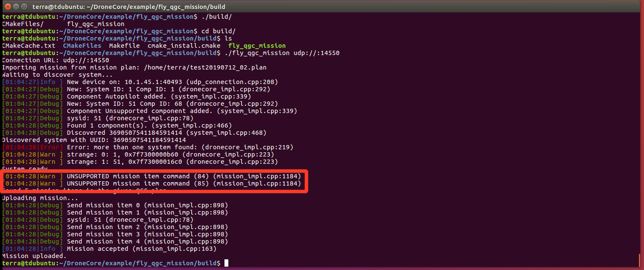
Task: Click 'UNSUPPORTED mission item command (85)' warning
Action: click(x=152, y=183)
